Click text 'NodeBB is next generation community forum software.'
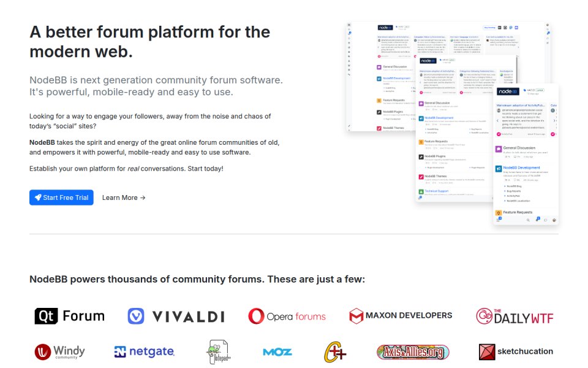Image resolution: width=588 pixels, height=368 pixels. coord(156,80)
